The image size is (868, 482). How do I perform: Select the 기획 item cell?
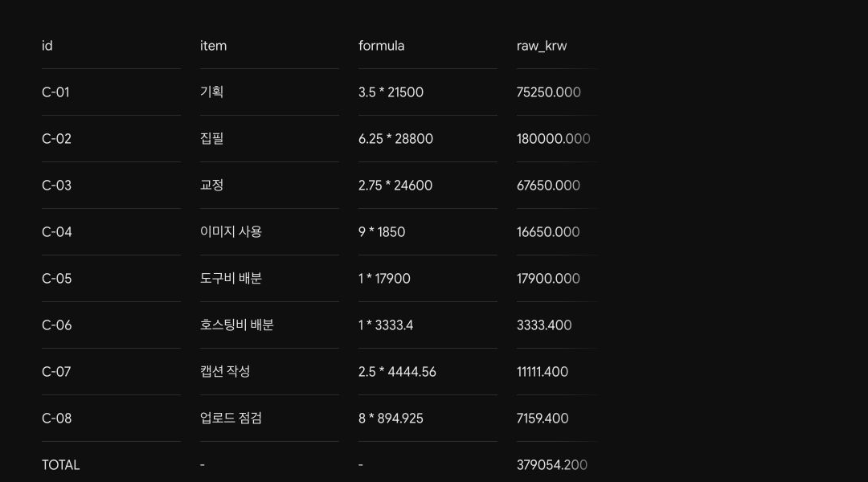point(211,92)
